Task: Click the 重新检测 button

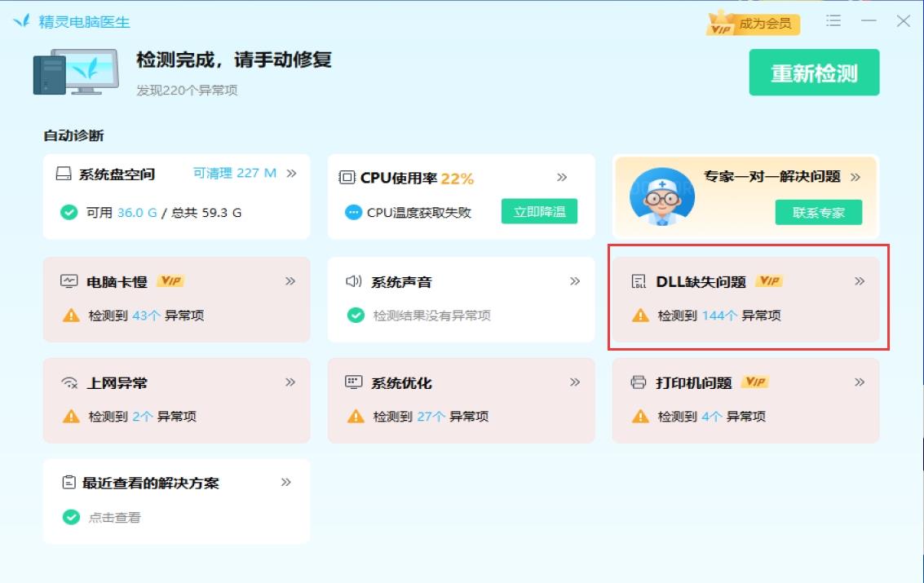Action: (x=814, y=72)
